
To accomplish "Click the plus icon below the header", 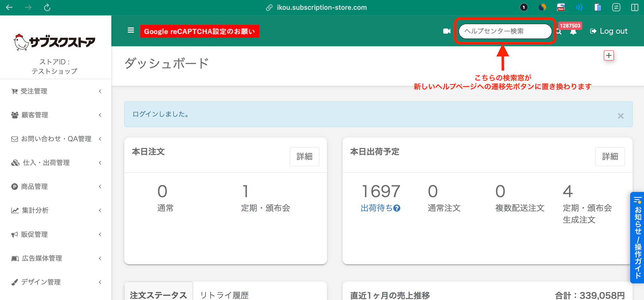I will (x=609, y=56).
